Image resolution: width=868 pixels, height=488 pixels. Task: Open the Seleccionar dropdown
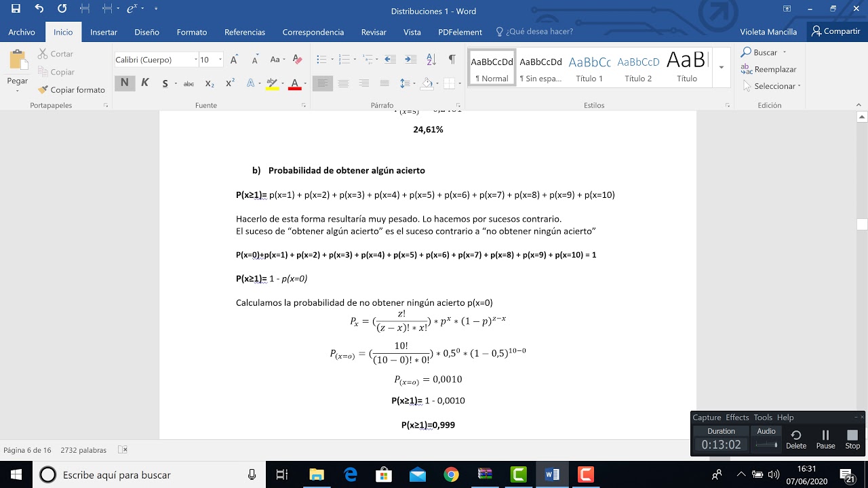772,86
